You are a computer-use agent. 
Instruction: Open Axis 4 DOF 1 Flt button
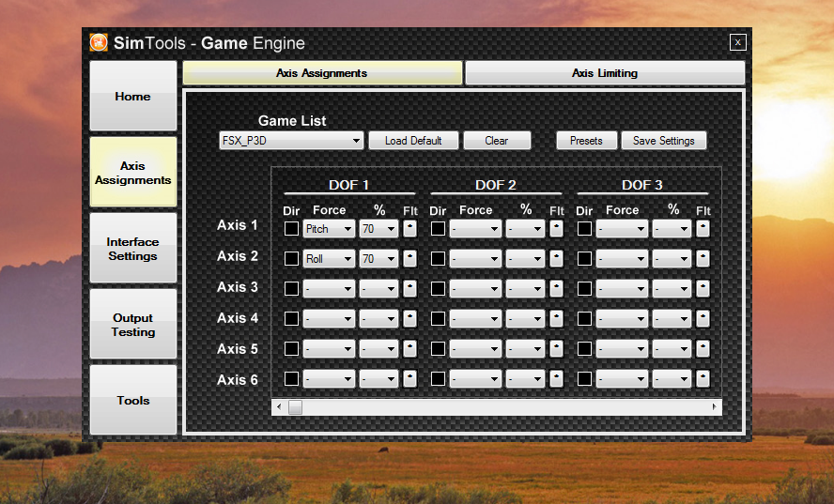click(x=409, y=318)
